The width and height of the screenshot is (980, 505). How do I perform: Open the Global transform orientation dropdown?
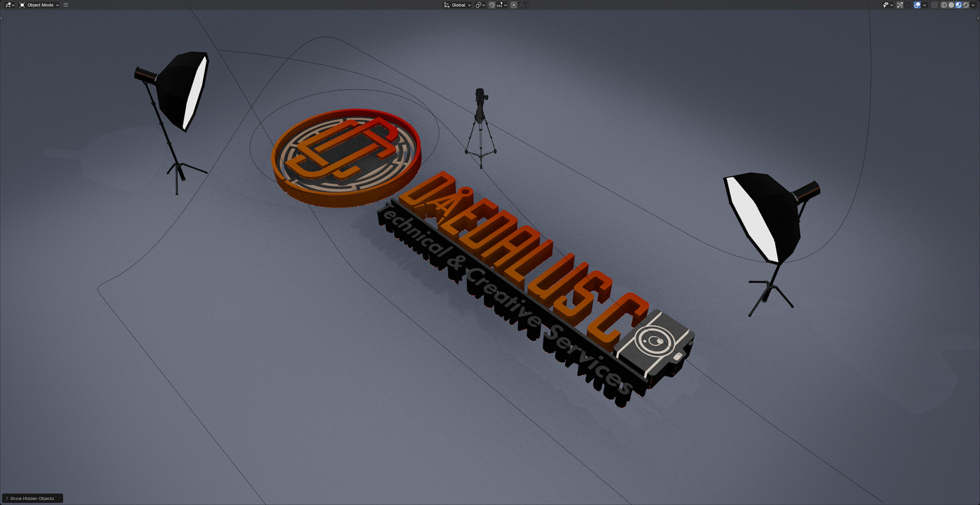coord(457,5)
